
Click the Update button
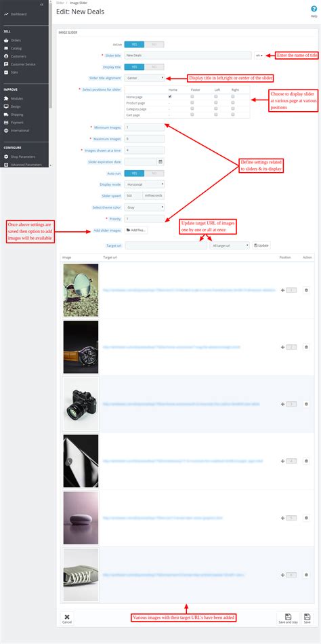[x=261, y=245]
